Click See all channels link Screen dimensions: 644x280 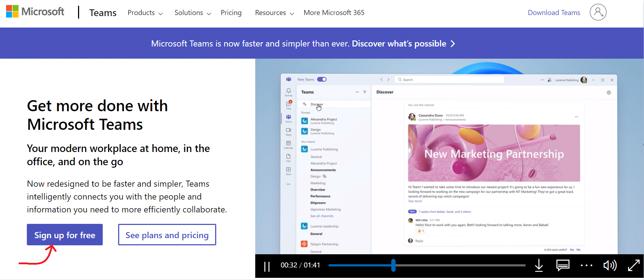coord(322,216)
